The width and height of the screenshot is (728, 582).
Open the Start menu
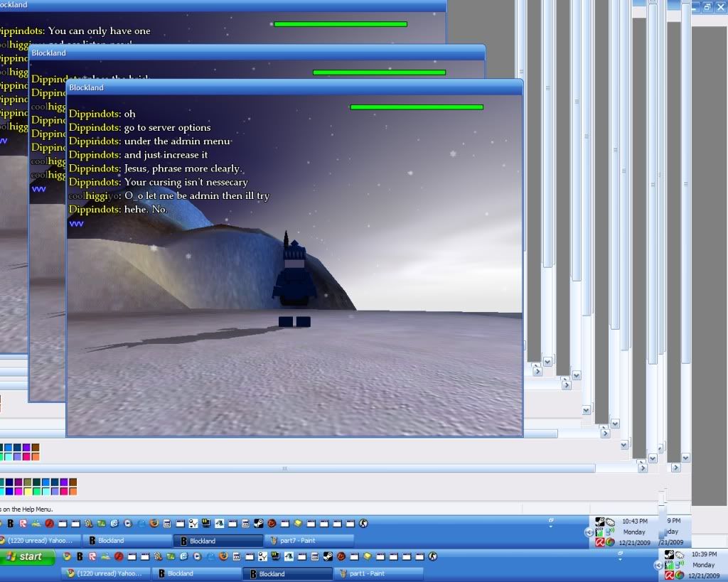pos(27,556)
